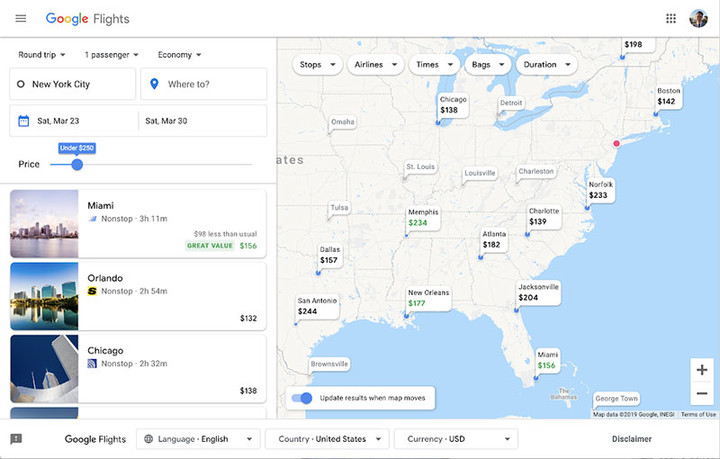Open the hamburger main menu
Screen dimensions: 720x459
(x=21, y=19)
